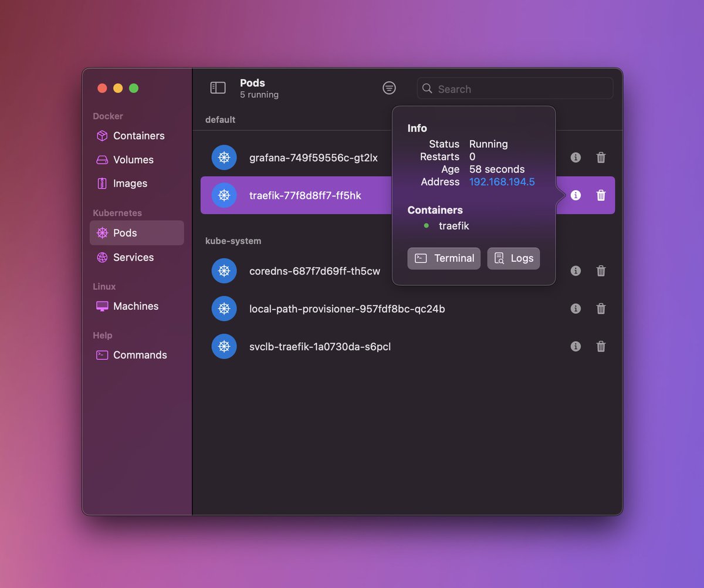This screenshot has width=704, height=588.
Task: Show info for the svclb-traefik pod
Action: click(576, 347)
